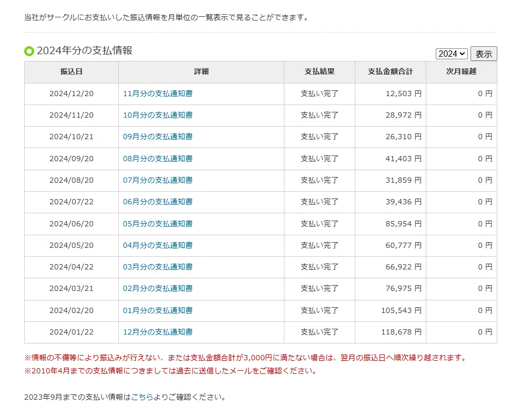Viewport: 532px width, 417px height.
Task: Select the intro sentence about 振込情報
Action: click(x=167, y=17)
